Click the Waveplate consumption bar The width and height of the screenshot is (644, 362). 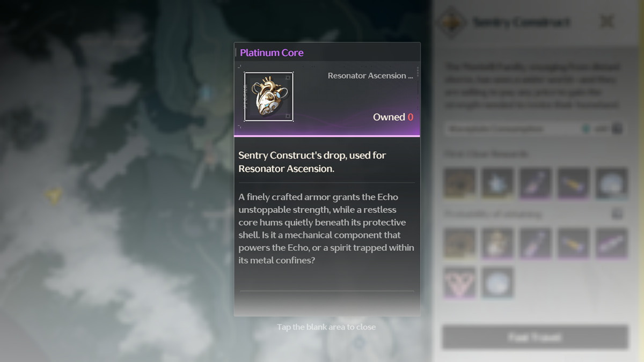click(534, 129)
